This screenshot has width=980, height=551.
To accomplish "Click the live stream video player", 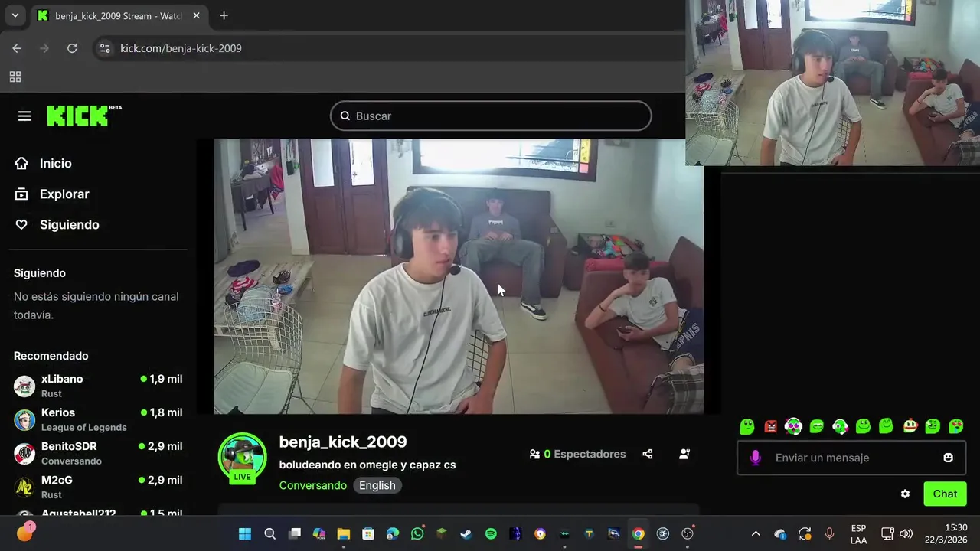I will pyautogui.click(x=459, y=276).
